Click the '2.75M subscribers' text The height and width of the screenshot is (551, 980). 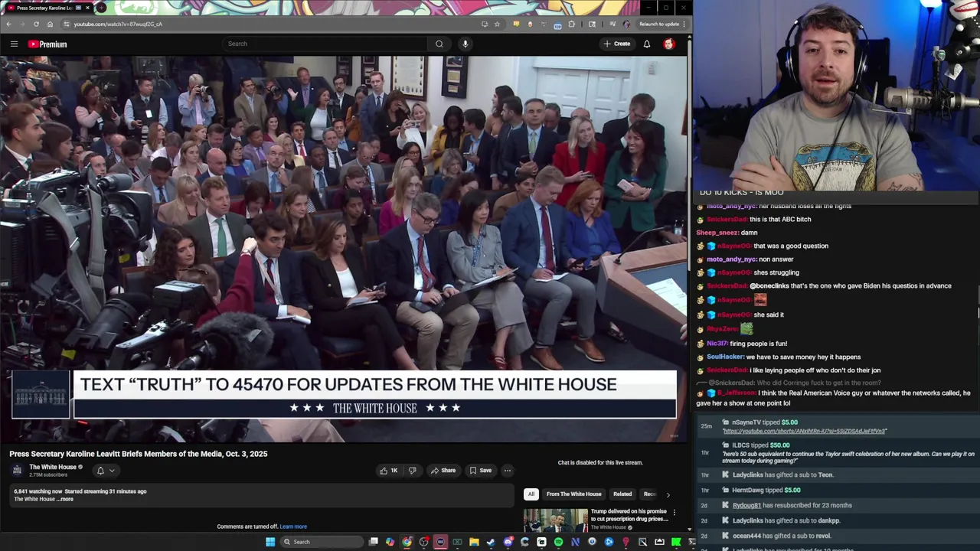(48, 474)
